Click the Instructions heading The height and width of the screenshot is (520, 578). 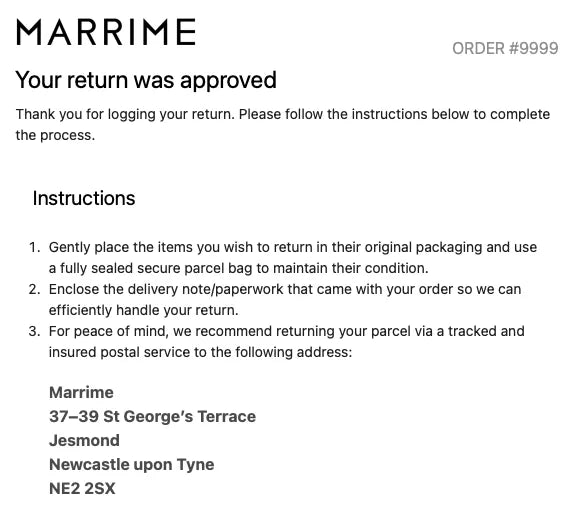[x=84, y=198]
